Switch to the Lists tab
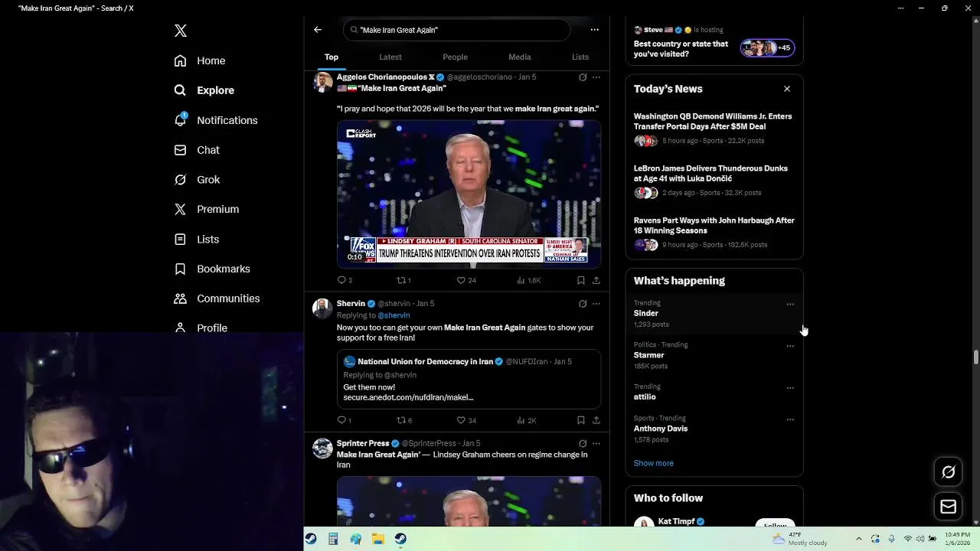Screen dimensions: 980x551 click(x=580, y=57)
